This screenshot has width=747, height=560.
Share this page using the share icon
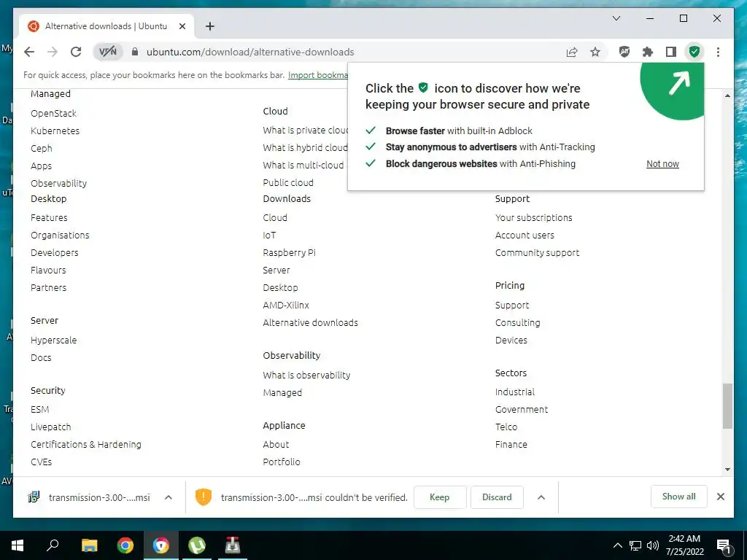point(572,52)
